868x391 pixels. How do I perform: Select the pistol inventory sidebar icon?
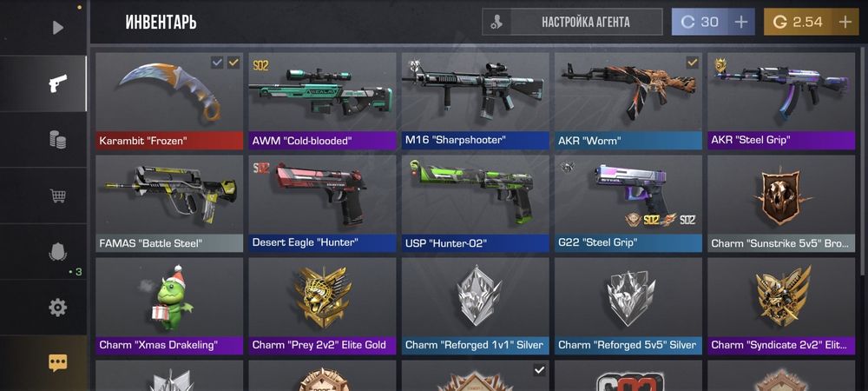coord(57,83)
